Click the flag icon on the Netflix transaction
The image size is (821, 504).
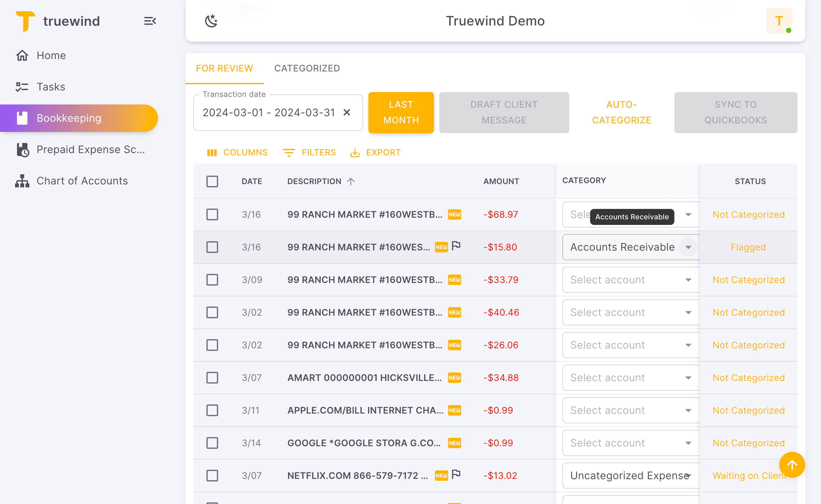[456, 473]
